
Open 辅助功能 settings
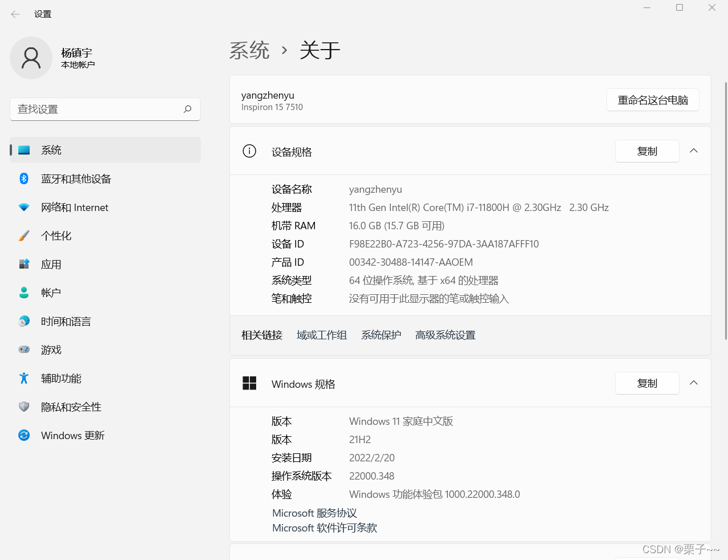[x=106, y=378]
